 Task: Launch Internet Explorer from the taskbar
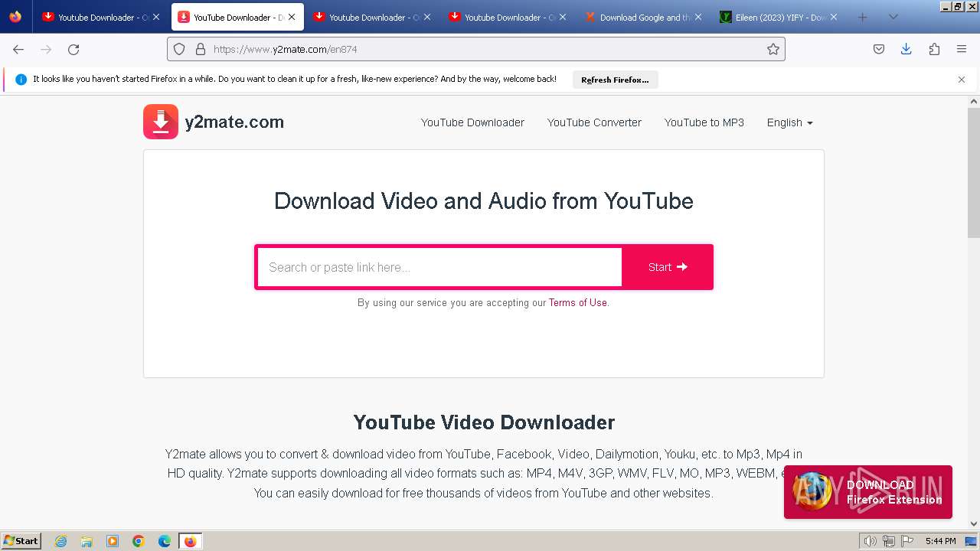[61, 541]
